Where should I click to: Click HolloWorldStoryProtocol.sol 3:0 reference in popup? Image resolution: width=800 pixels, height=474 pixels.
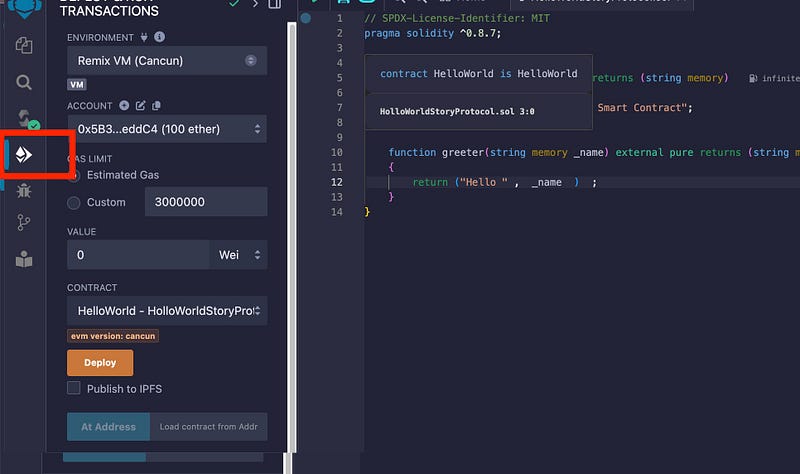(457, 111)
